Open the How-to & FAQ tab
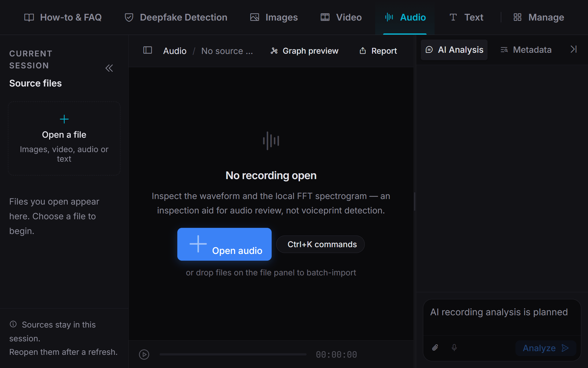588x368 pixels. pos(63,17)
